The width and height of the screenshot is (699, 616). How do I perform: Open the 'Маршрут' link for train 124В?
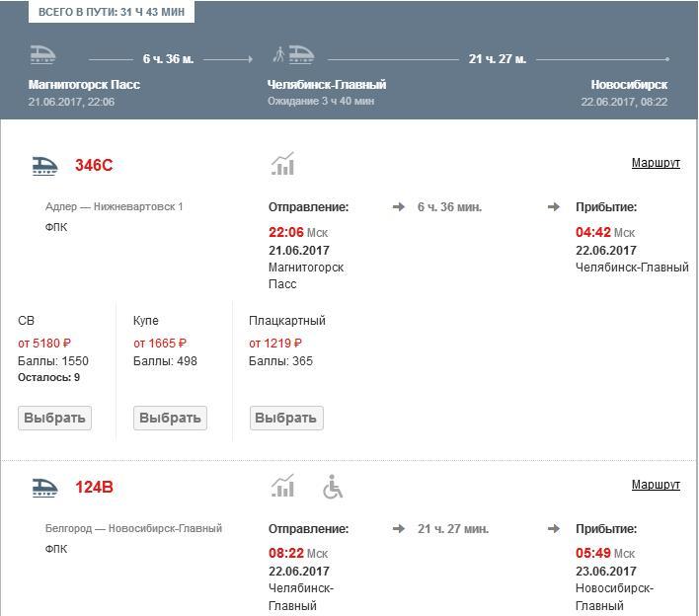point(656,485)
